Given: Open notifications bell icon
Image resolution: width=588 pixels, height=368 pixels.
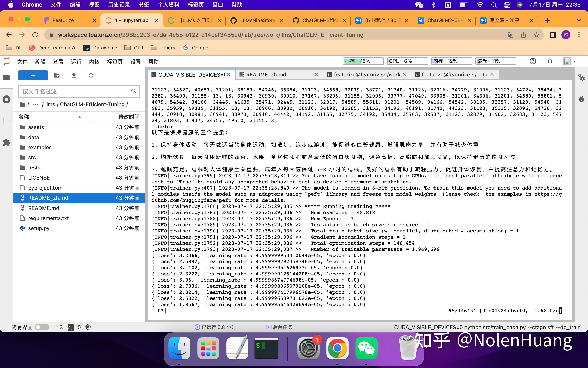Looking at the screenshot, I should click(550, 61).
